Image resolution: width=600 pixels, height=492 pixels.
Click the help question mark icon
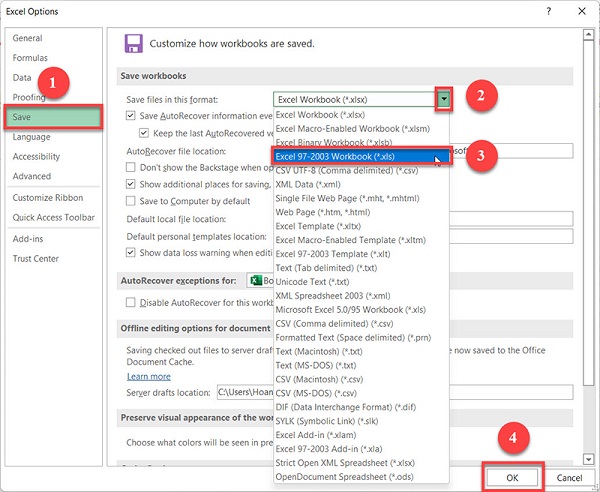click(x=549, y=11)
